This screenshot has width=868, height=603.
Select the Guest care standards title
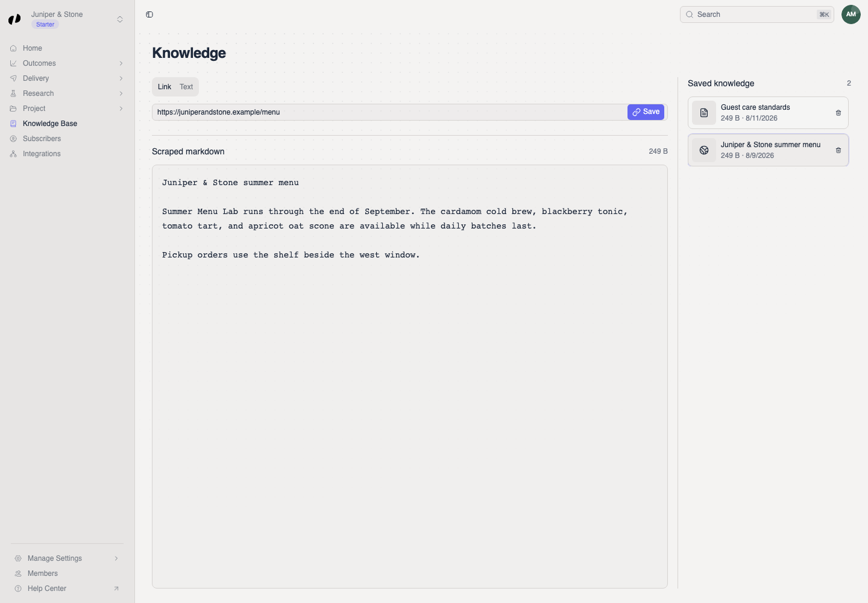755,107
